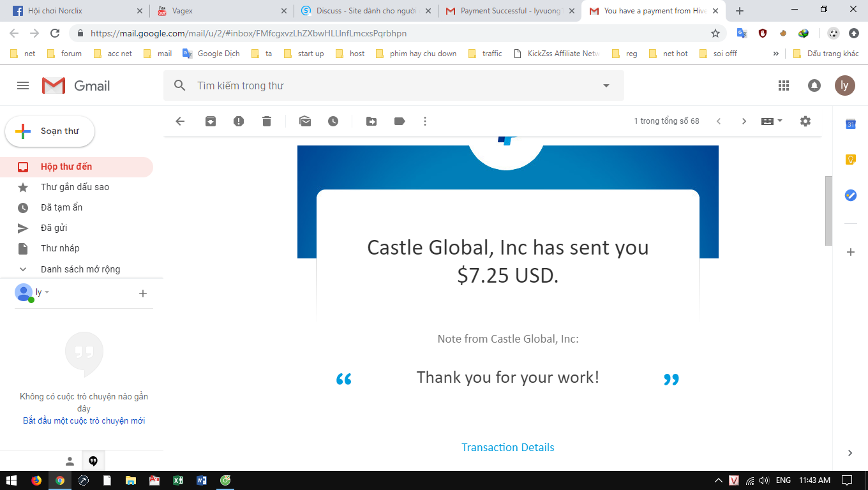
Task: Click the Chrome update arrow icon
Action: [853, 33]
